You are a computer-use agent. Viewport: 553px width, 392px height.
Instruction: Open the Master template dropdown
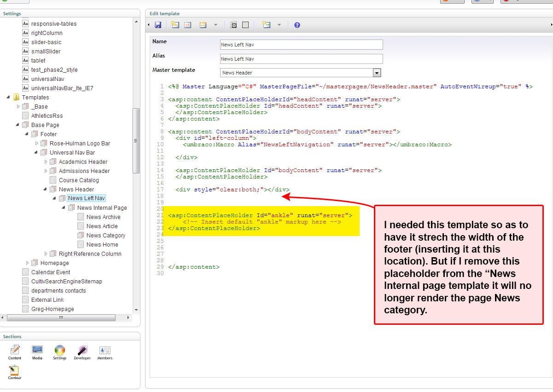[x=377, y=73]
